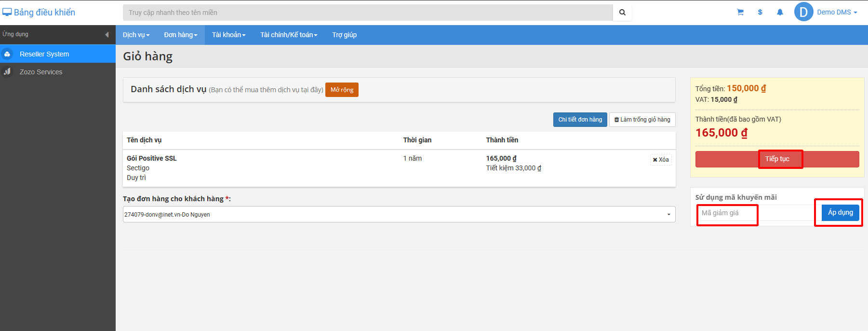Open the shopping cart icon in header
The height and width of the screenshot is (331, 868).
pos(740,13)
